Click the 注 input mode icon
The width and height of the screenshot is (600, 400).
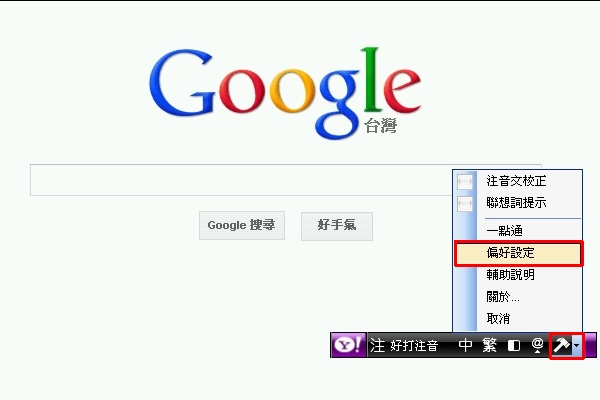(377, 345)
